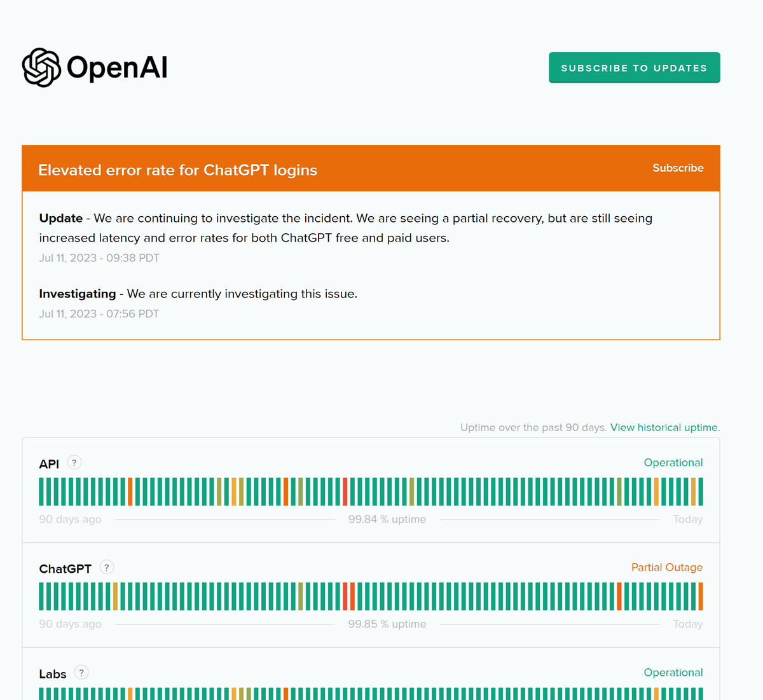Viewport: 763px width, 700px height.
Task: Click the API Operational status text
Action: (673, 463)
